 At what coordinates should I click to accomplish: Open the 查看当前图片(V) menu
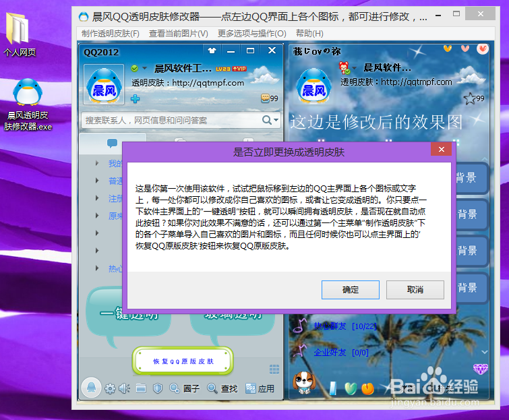click(x=178, y=34)
